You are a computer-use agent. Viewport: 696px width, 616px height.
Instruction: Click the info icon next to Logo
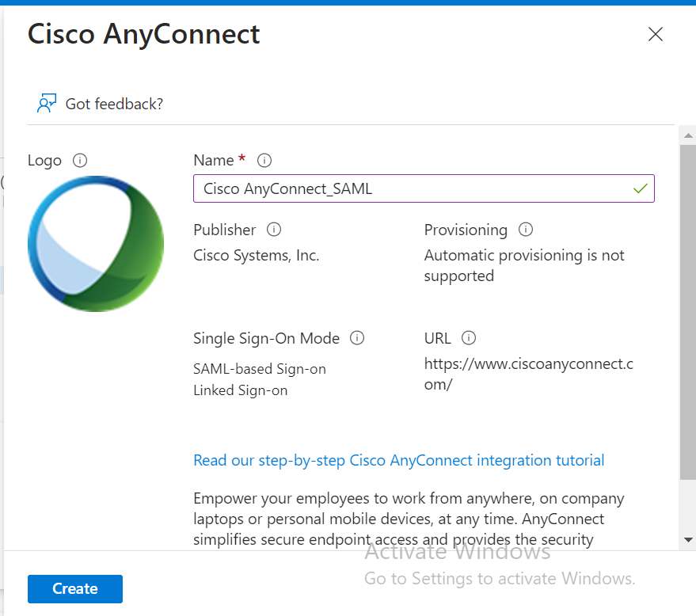point(80,161)
